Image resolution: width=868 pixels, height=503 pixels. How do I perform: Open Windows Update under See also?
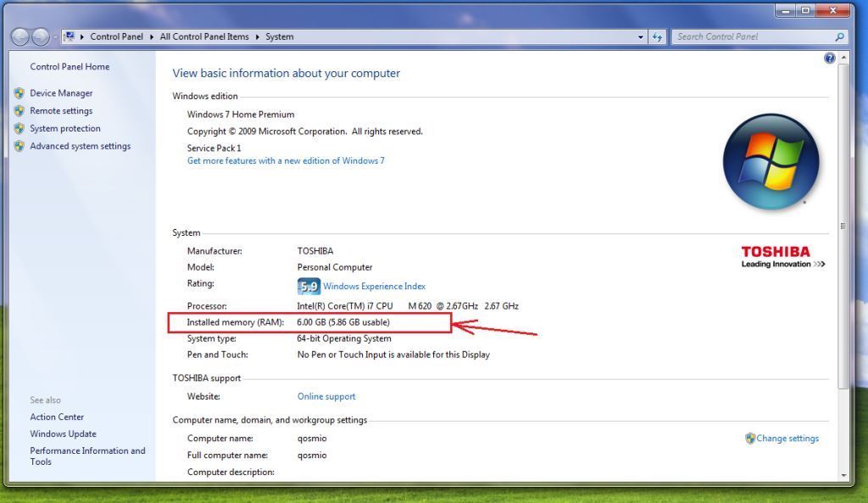point(63,433)
